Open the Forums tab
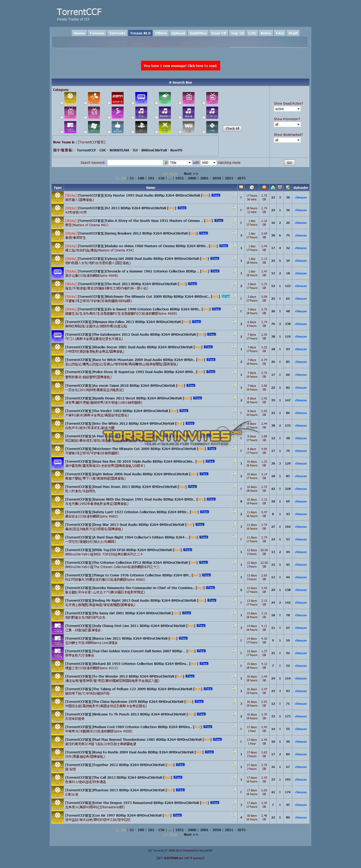The height and width of the screenshot is (868, 361). [x=97, y=33]
